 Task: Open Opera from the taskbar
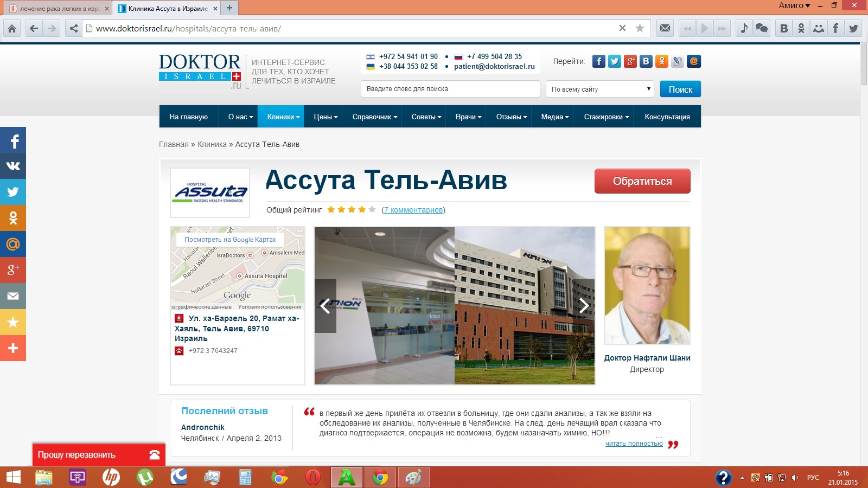(312, 477)
